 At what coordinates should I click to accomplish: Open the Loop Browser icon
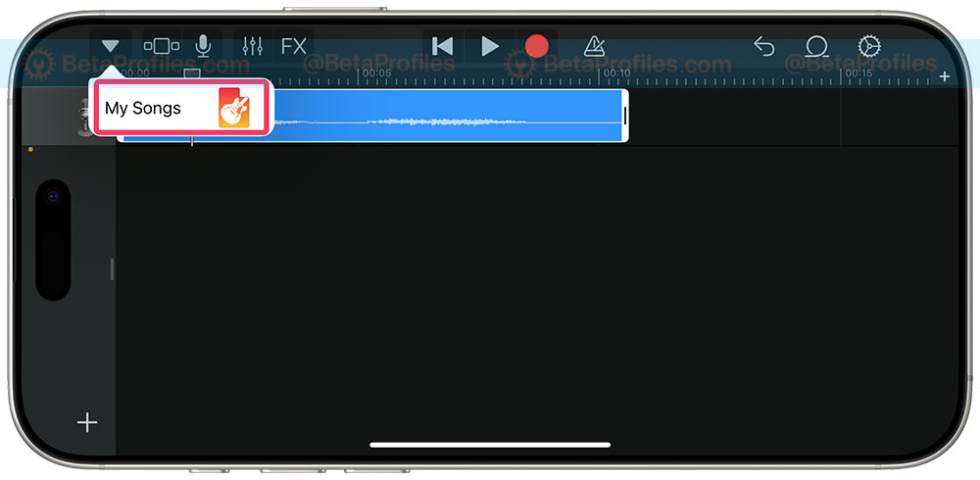tap(816, 46)
